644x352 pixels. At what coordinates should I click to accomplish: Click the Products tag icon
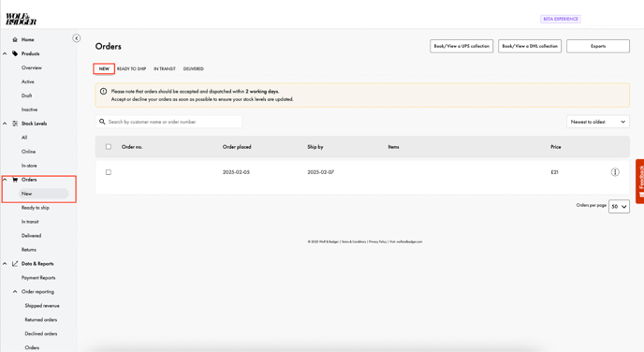tap(15, 53)
